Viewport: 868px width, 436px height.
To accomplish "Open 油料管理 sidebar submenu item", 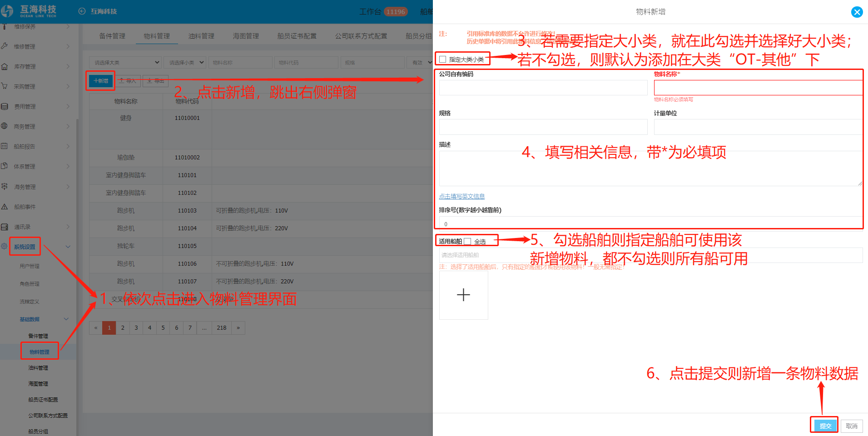I will pyautogui.click(x=38, y=368).
